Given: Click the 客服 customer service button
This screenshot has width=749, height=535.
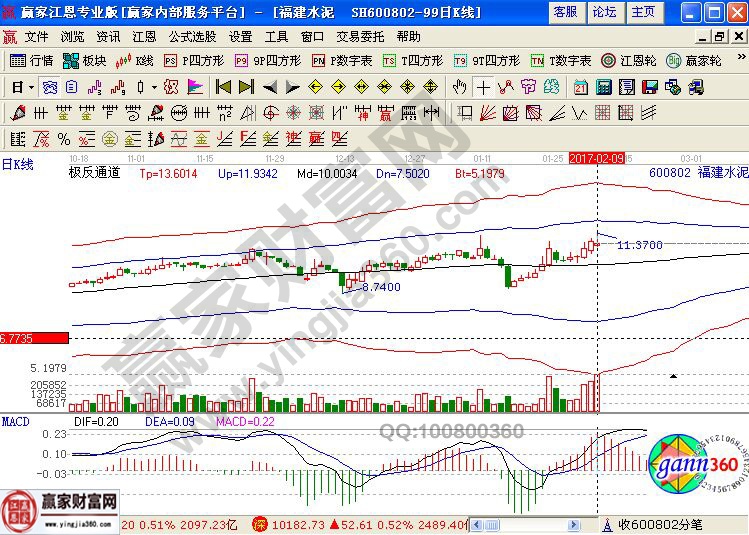Looking at the screenshot, I should [x=564, y=12].
